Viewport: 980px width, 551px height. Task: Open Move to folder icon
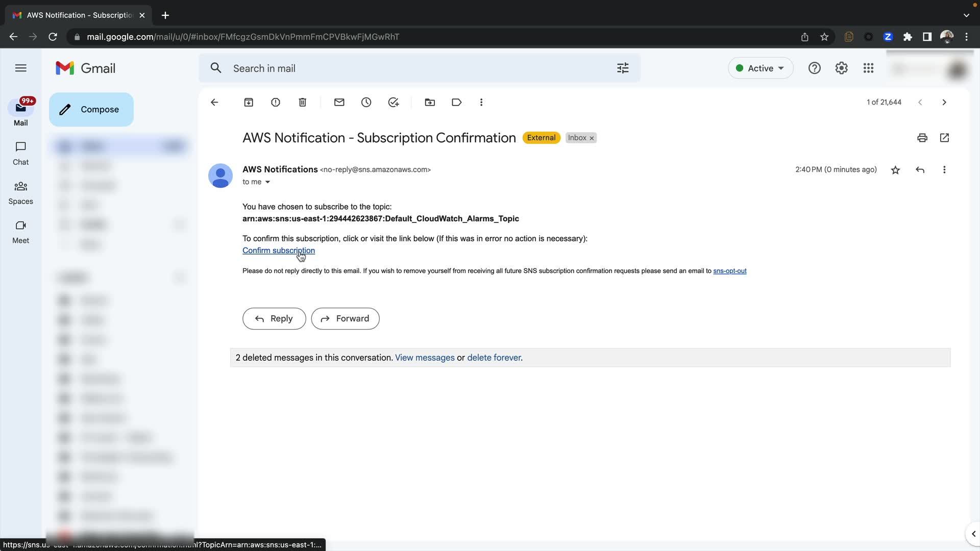click(x=430, y=103)
